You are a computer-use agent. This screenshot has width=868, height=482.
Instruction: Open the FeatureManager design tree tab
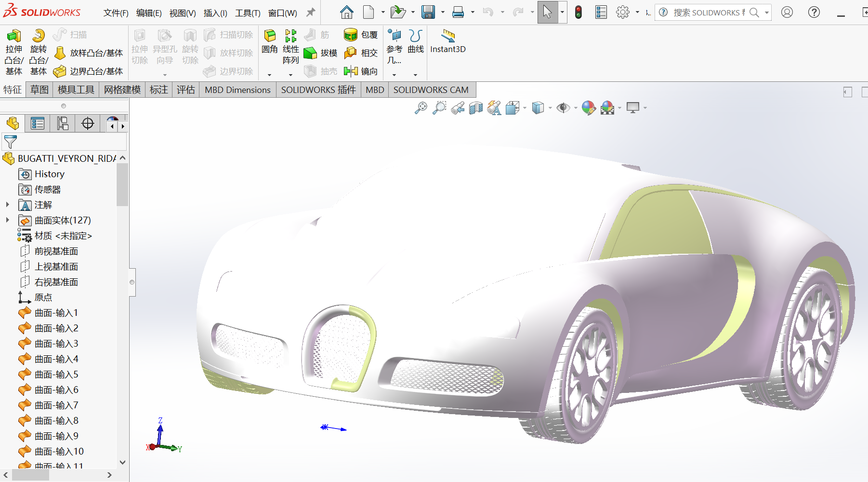(13, 124)
